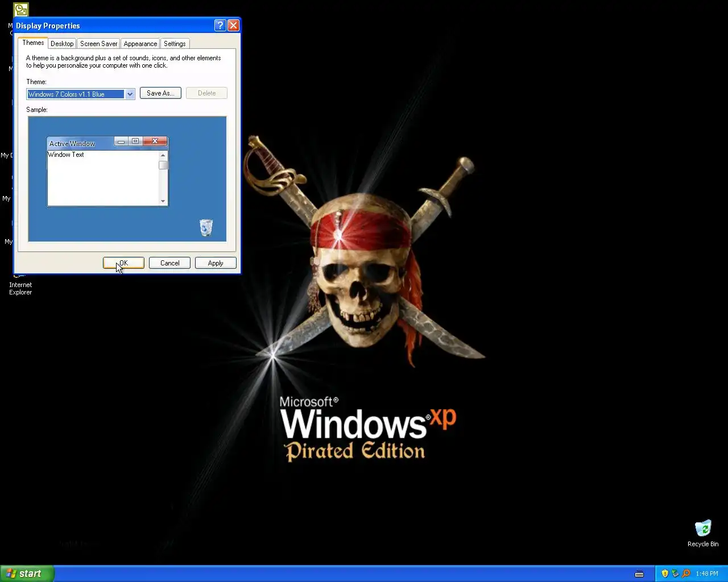Image resolution: width=728 pixels, height=582 pixels.
Task: Click the Display Properties title bar text
Action: pyautogui.click(x=48, y=26)
